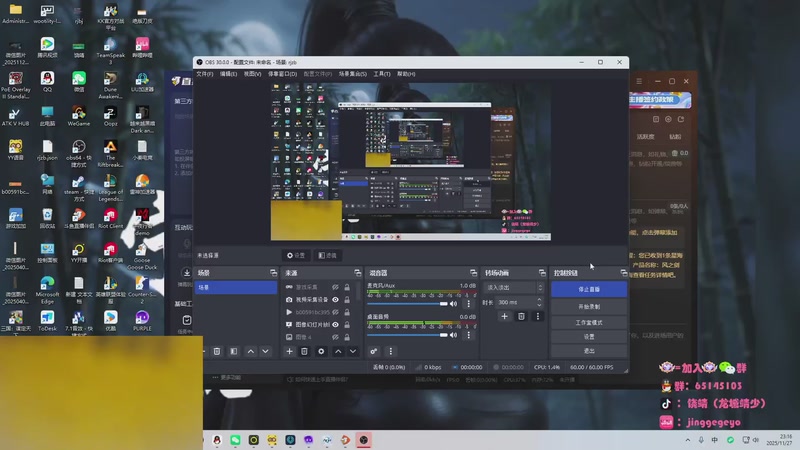Open 工具(T) menu in OBS

point(382,74)
